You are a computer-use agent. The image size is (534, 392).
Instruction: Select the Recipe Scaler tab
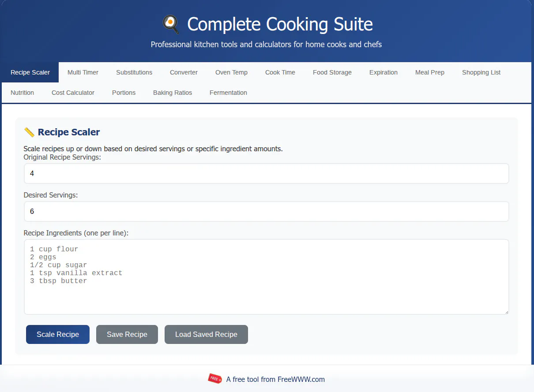coord(30,72)
